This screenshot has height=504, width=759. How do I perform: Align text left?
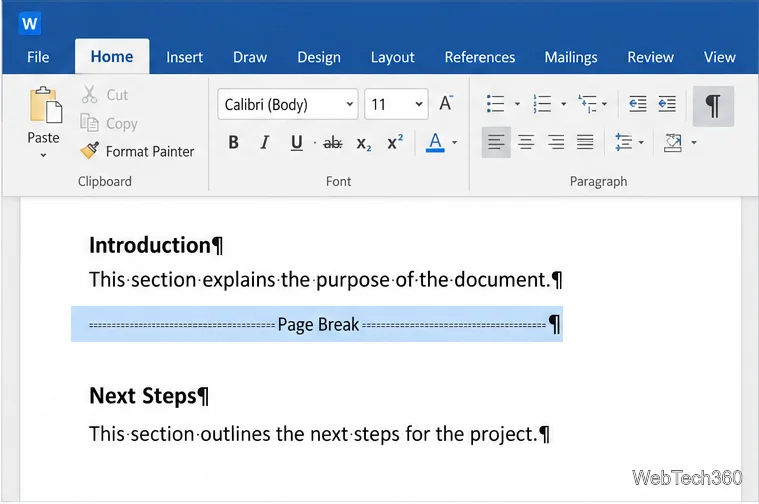[496, 142]
